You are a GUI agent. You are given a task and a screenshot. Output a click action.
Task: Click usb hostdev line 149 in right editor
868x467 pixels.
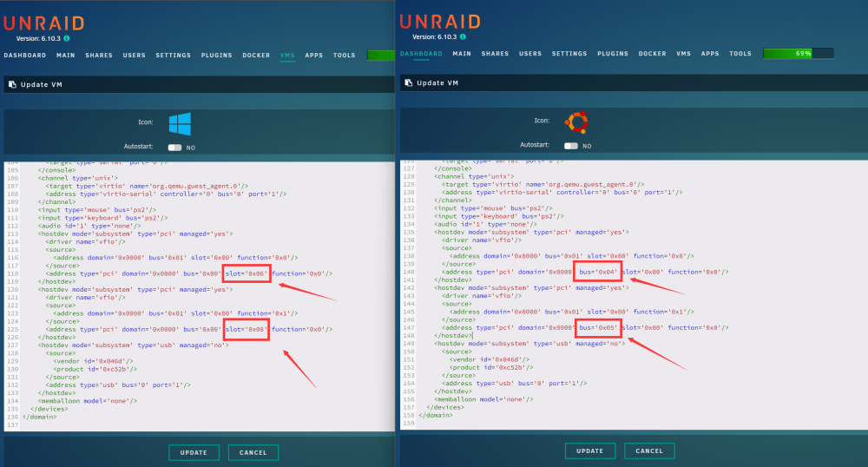tap(529, 344)
